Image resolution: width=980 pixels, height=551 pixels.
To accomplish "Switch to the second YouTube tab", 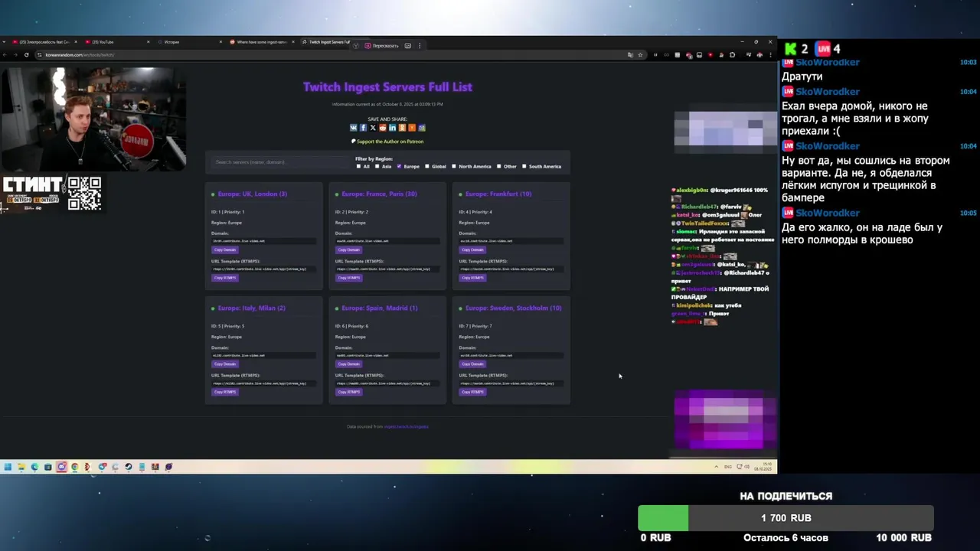I will (116, 42).
